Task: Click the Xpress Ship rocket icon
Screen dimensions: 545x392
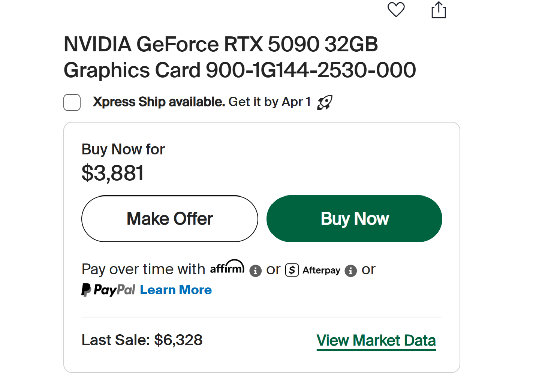Action: pos(325,102)
